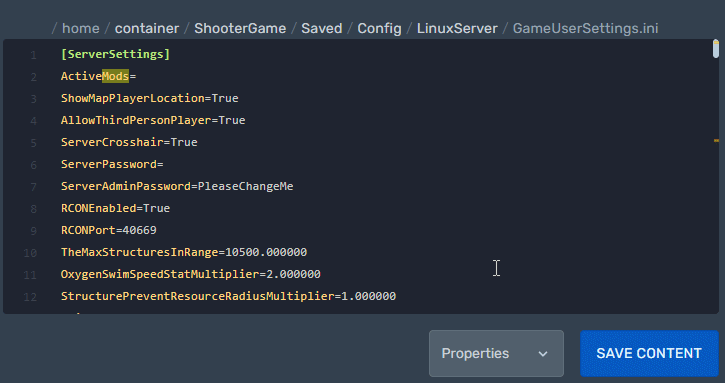Click the ServerCrosshair=True line
This screenshot has height=383, width=725.
click(x=129, y=142)
